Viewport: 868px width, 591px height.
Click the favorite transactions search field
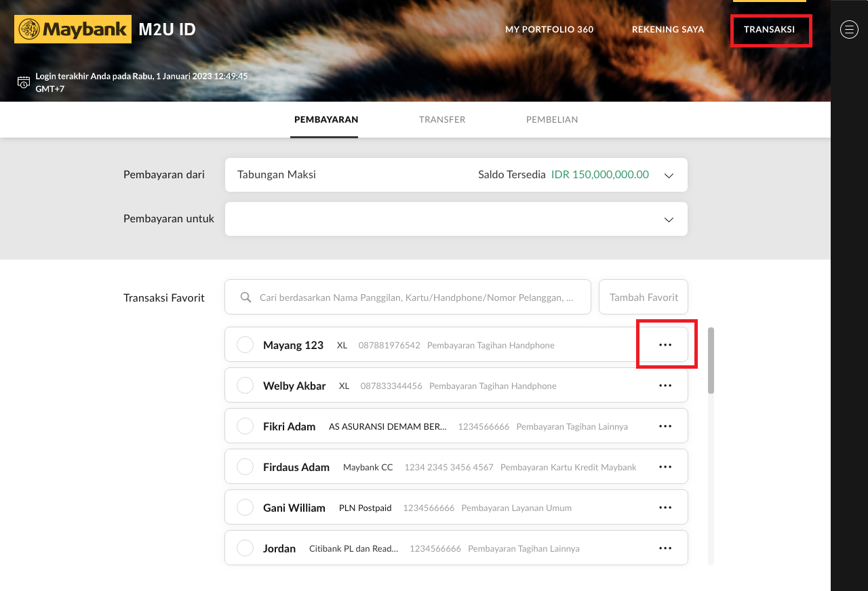408,297
